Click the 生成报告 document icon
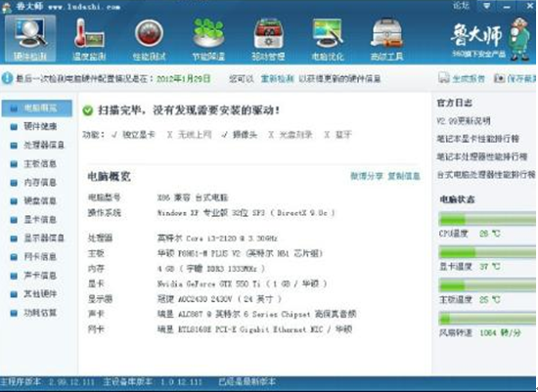Image resolution: width=538 pixels, height=392 pixels. (444, 78)
